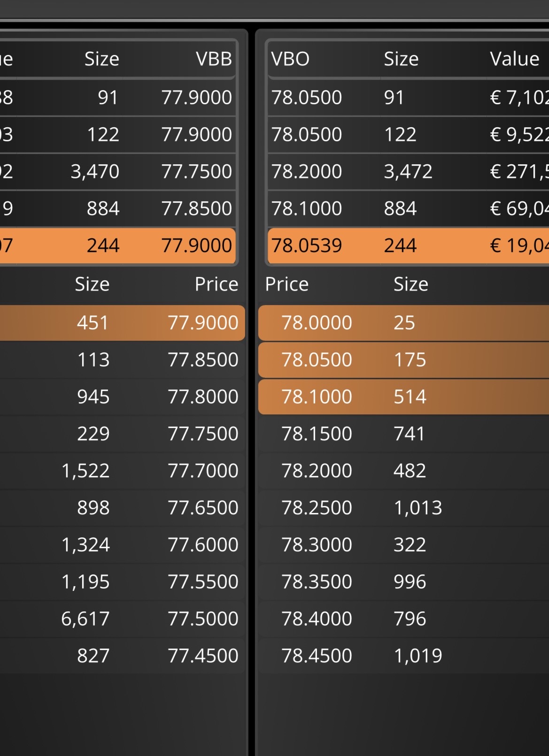The height and width of the screenshot is (756, 549).
Task: Select VBO 78.2000 in the 3,472 row
Action: point(307,172)
